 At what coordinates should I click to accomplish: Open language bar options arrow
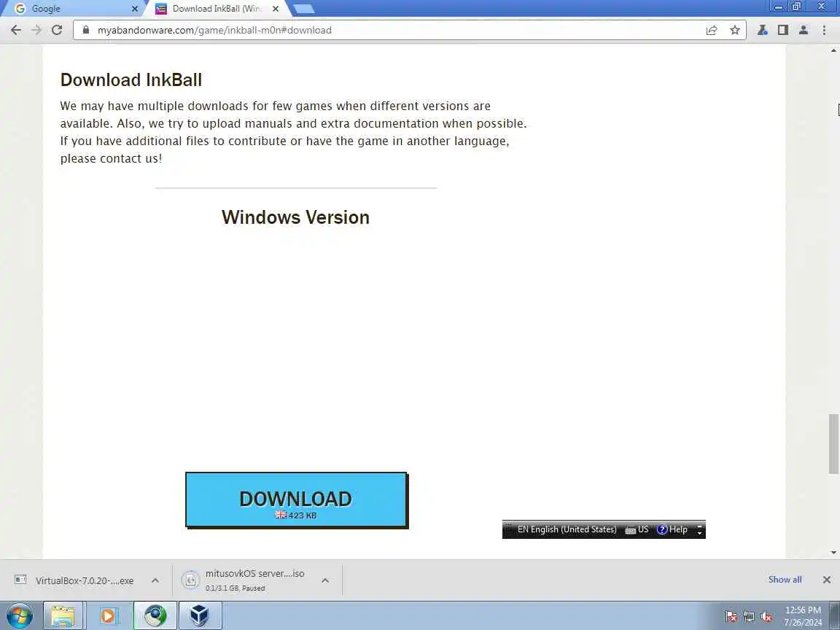(x=699, y=532)
